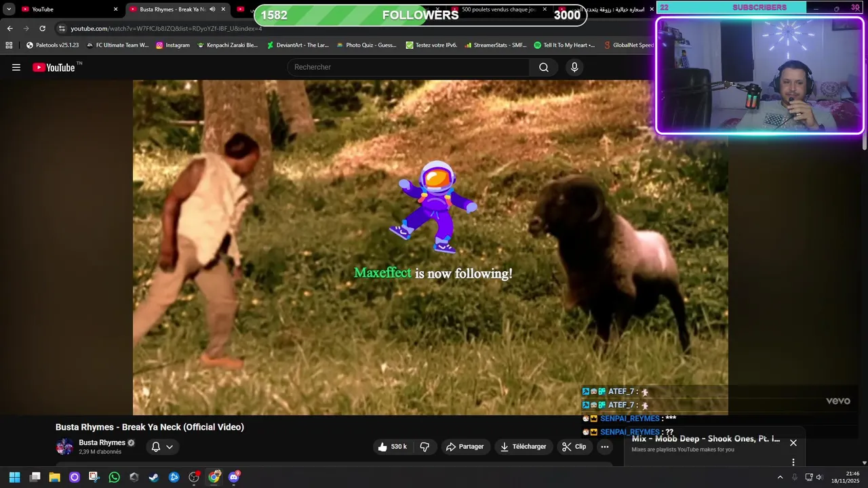Open the volume control in the system tray

coord(818,477)
